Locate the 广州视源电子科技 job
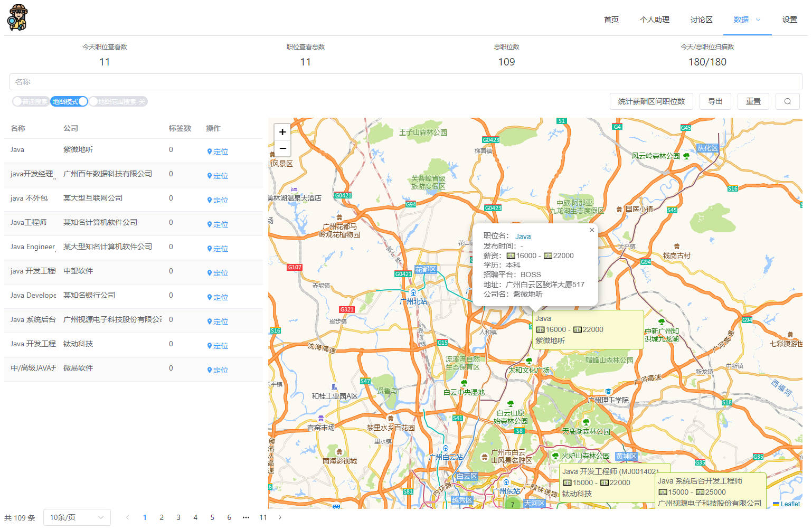 218,321
